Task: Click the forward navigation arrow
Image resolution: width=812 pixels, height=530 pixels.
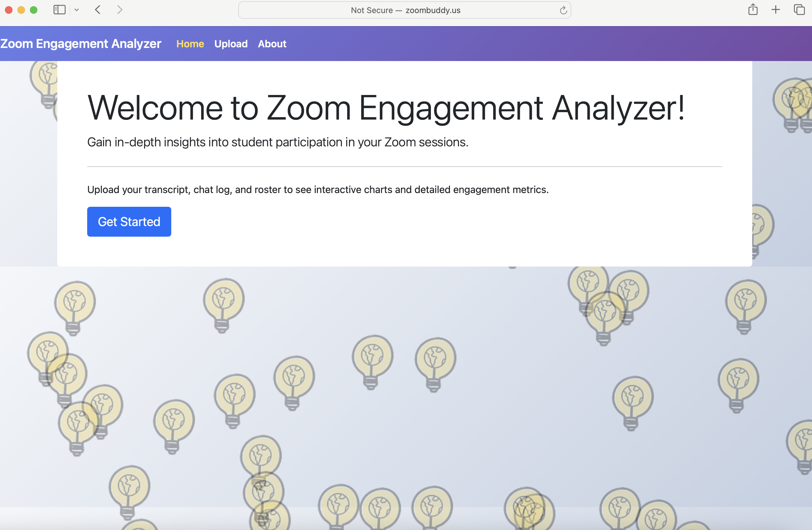Action: [x=120, y=10]
